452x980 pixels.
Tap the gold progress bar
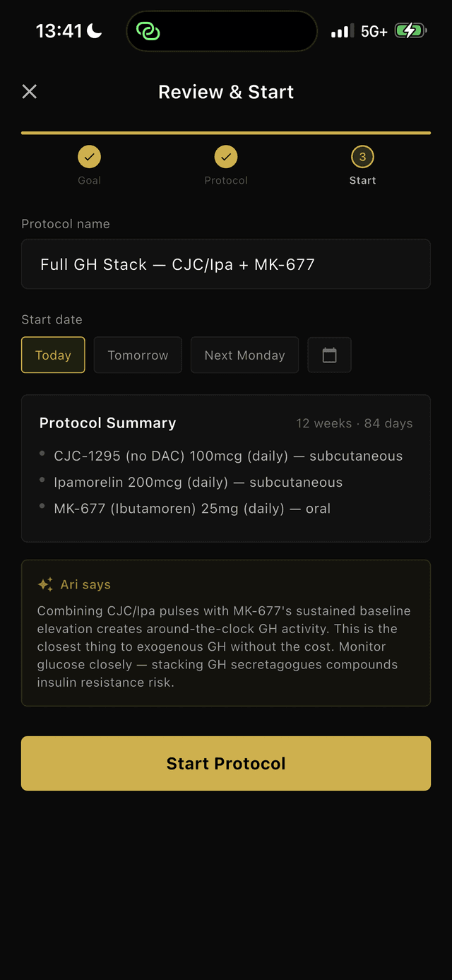pos(226,132)
